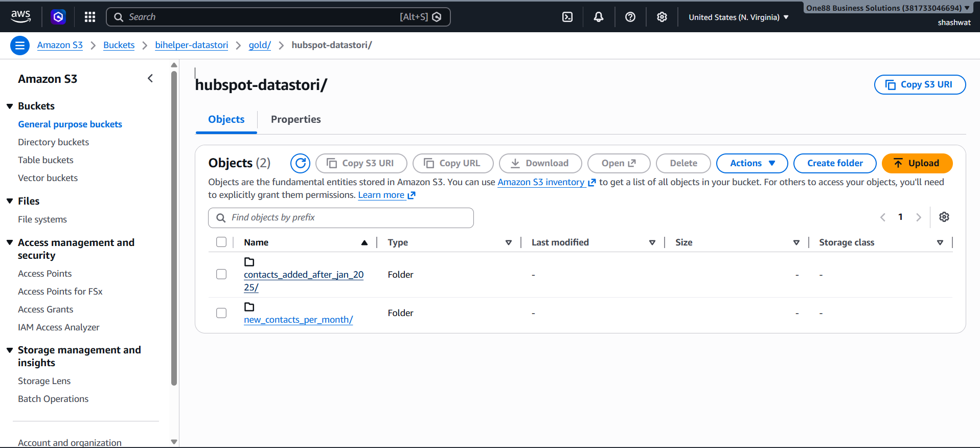This screenshot has width=980, height=448.
Task: Open Directory buckets
Action: 53,142
